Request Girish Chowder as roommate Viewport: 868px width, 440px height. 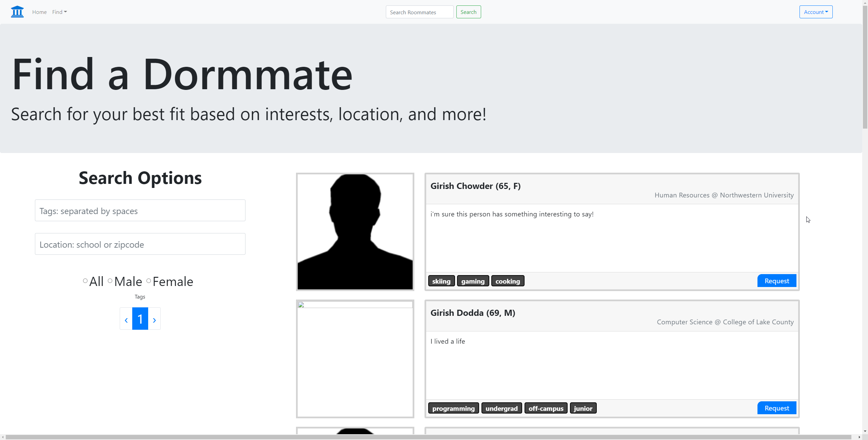click(x=776, y=281)
